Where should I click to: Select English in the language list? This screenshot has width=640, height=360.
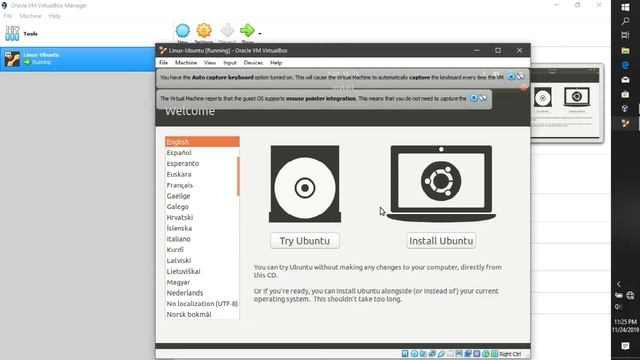pyautogui.click(x=202, y=142)
